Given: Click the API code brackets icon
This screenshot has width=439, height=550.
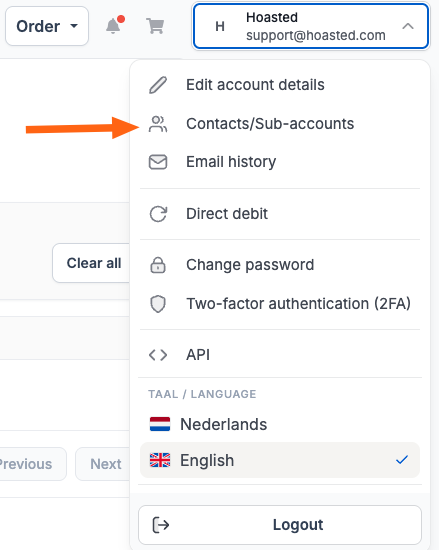Looking at the screenshot, I should click(x=158, y=355).
